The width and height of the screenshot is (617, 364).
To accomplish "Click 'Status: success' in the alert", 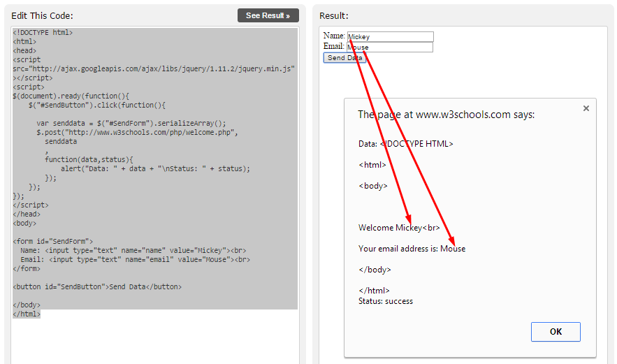I will [386, 301].
